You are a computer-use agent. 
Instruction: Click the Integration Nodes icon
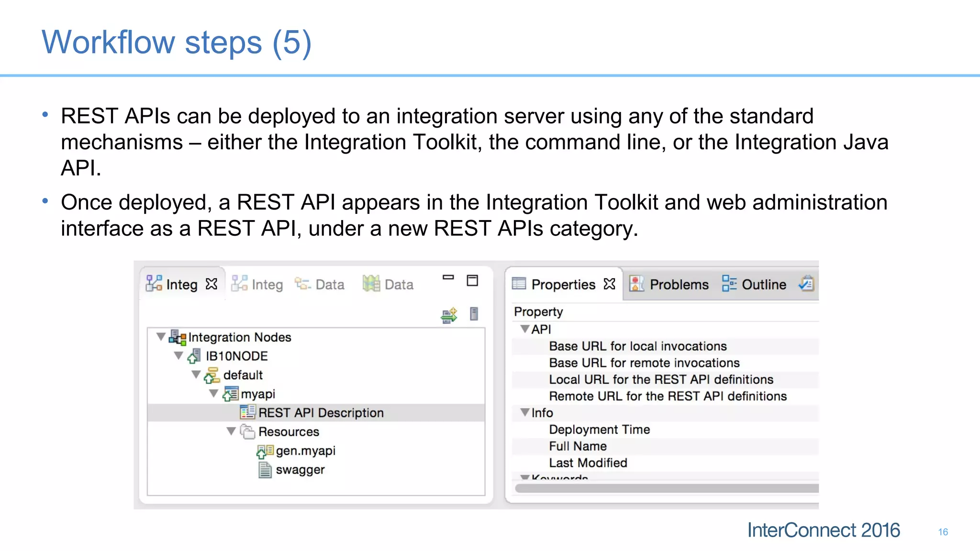click(x=177, y=337)
